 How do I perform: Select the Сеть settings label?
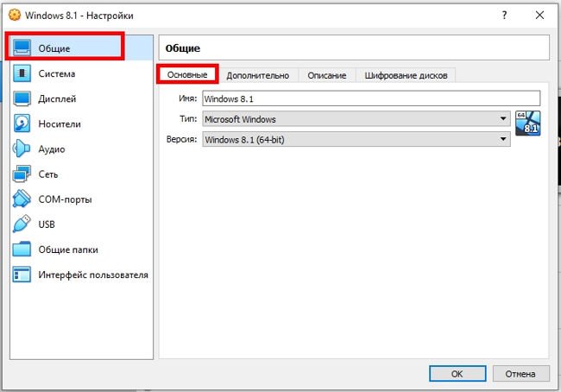48,174
